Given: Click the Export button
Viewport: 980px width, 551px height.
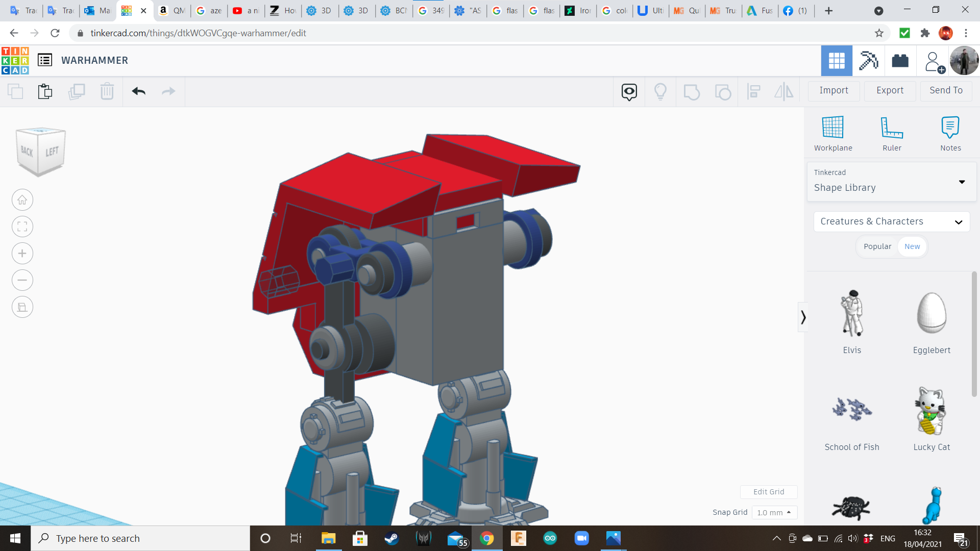Looking at the screenshot, I should coord(890,90).
